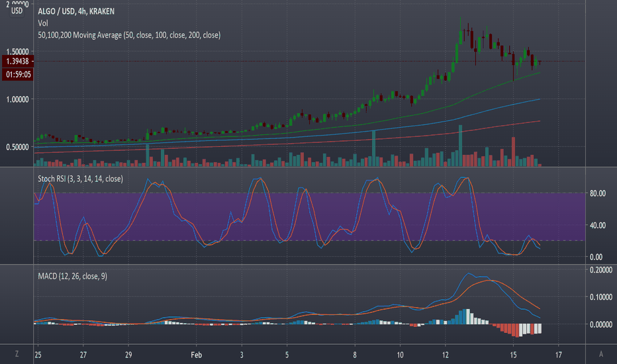Click the 0.00000 MACD axis label
This screenshot has width=617, height=364.
[x=601, y=325]
